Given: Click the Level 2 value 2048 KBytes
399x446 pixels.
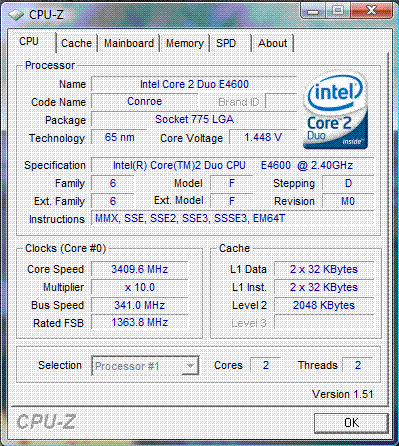Looking at the screenshot, I should [x=324, y=305].
